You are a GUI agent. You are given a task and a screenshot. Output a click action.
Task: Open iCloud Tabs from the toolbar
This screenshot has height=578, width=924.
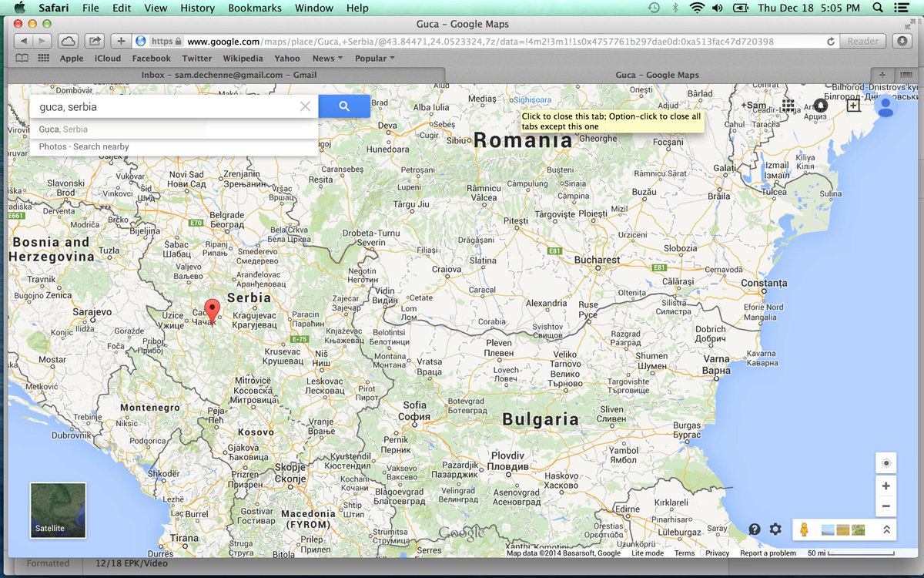68,41
